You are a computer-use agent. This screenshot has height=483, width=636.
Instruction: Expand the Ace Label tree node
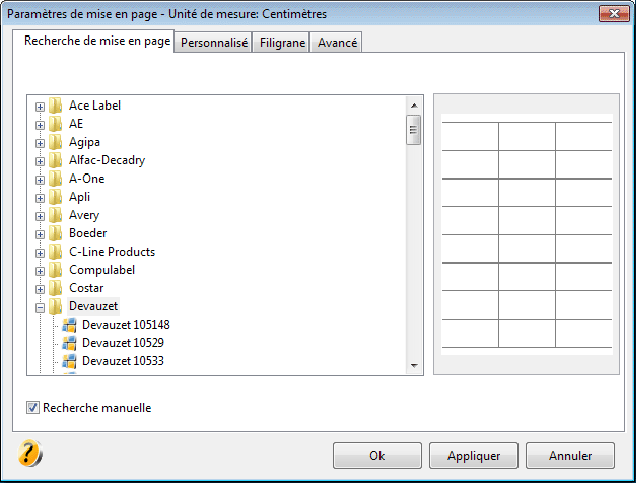(x=40, y=107)
